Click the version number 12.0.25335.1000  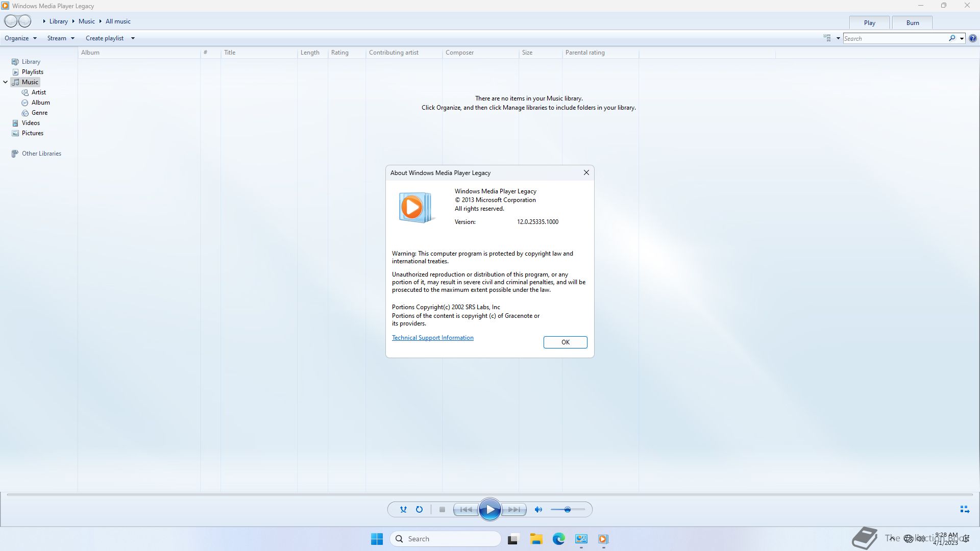coord(537,222)
